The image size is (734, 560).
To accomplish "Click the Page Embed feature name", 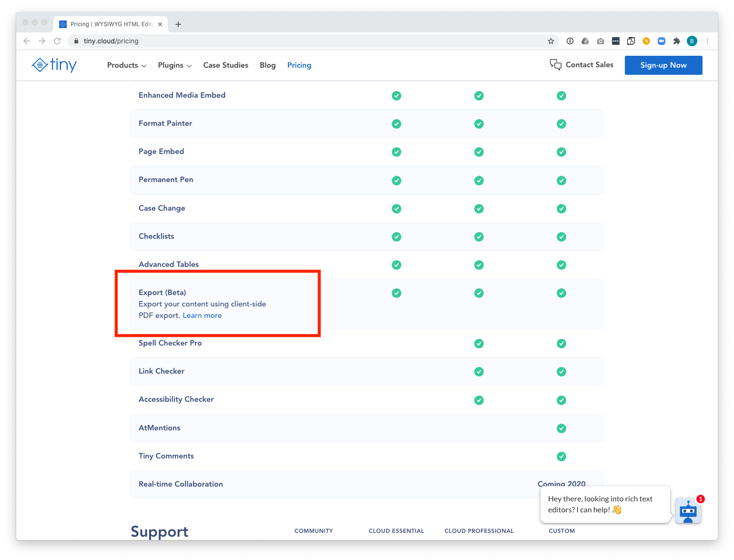I will point(161,152).
